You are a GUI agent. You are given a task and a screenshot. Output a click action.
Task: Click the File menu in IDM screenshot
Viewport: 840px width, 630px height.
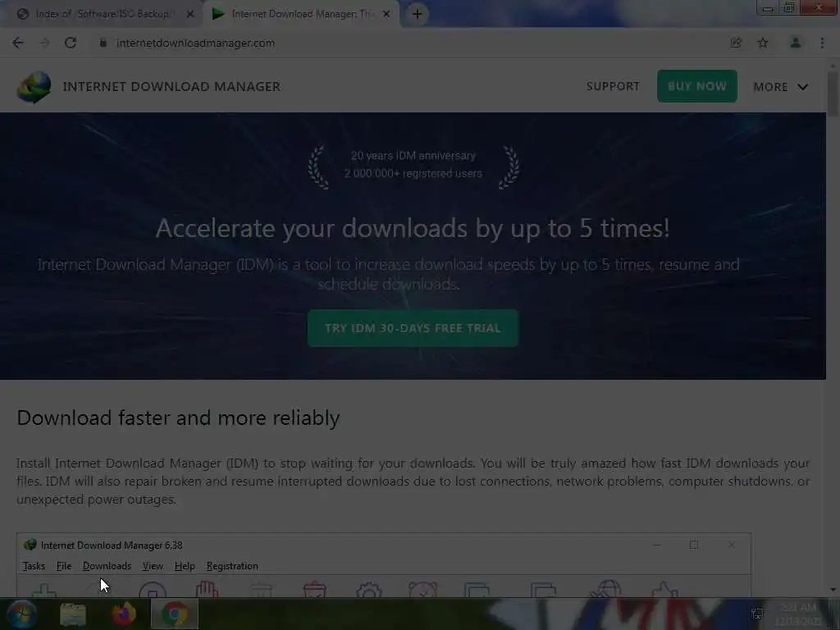64,566
